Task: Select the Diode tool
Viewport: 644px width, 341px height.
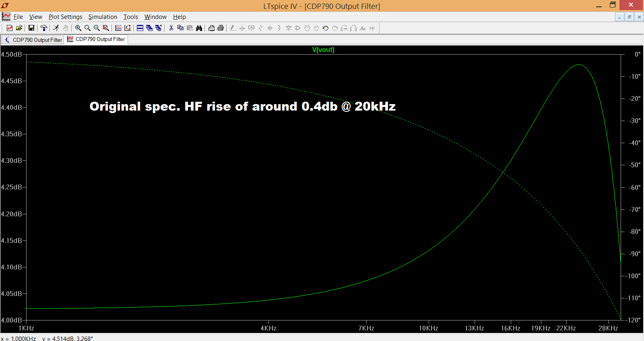Action: [x=289, y=28]
